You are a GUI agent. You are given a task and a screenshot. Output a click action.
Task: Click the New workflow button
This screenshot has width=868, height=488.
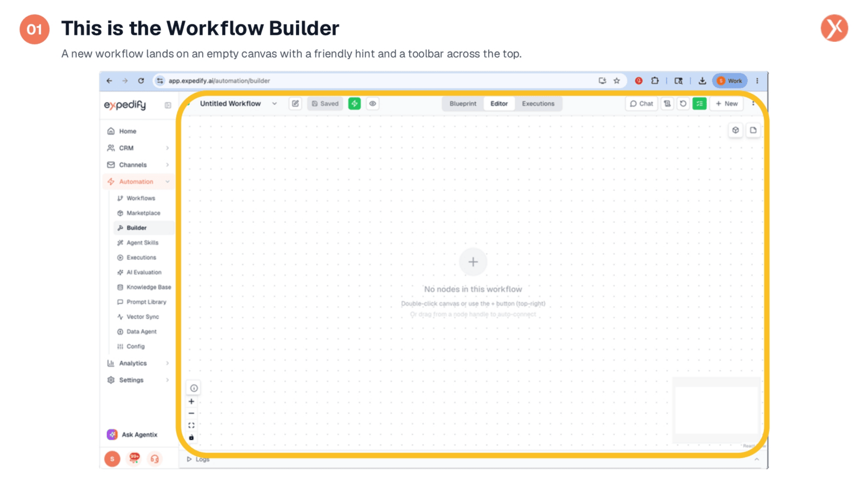coord(727,104)
